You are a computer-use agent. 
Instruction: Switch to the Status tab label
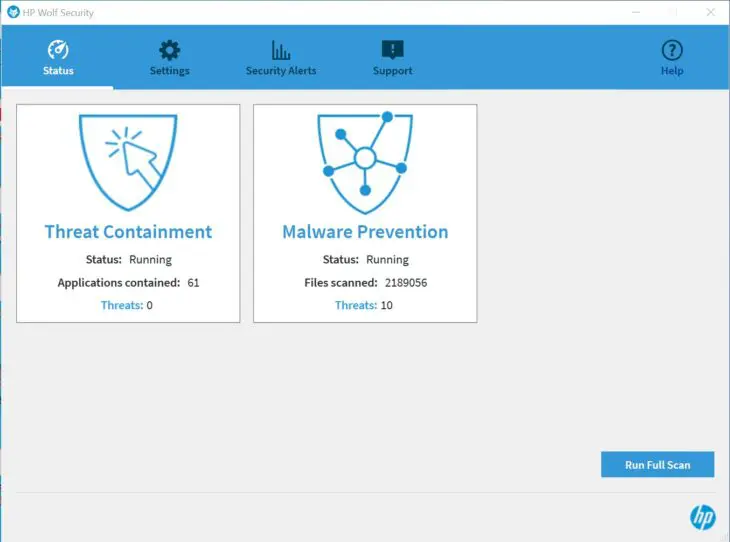(58, 71)
